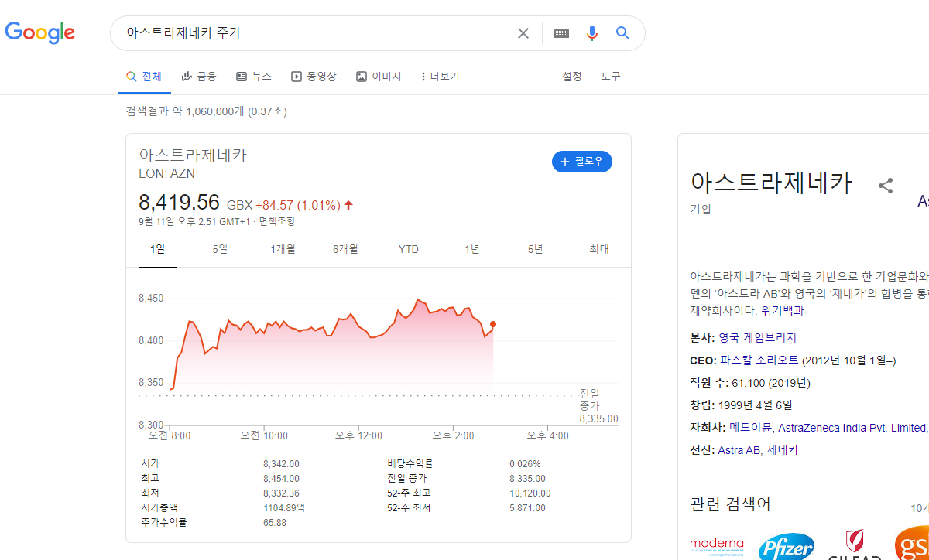Click the 52-주 최고 value 10,120.00
Viewport: 929px width, 560px height.
click(530, 493)
